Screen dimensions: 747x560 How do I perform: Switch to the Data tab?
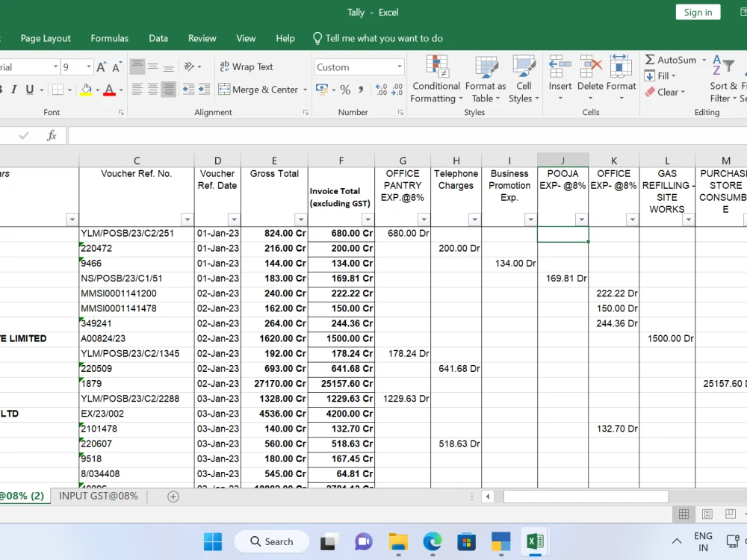(x=158, y=39)
